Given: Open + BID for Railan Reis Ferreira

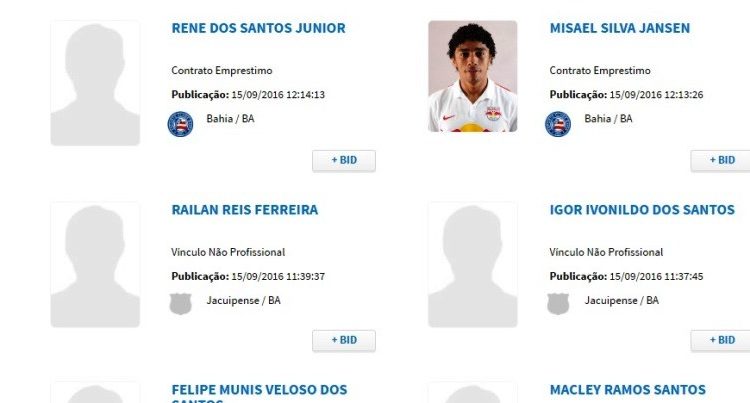Looking at the screenshot, I should [x=344, y=340].
